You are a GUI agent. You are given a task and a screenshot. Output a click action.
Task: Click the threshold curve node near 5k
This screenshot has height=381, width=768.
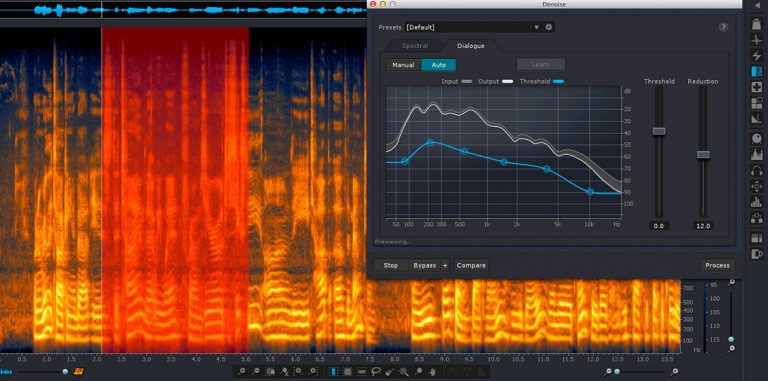(546, 169)
